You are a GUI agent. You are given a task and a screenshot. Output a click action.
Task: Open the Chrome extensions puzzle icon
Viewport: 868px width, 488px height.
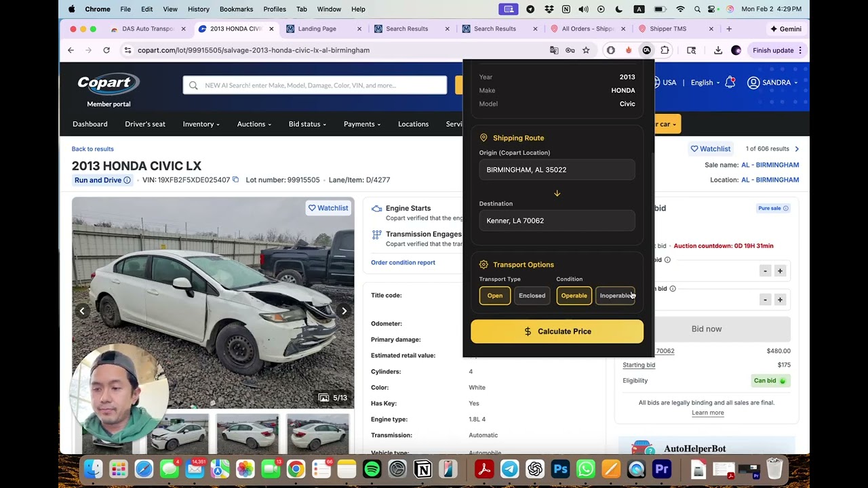click(665, 50)
